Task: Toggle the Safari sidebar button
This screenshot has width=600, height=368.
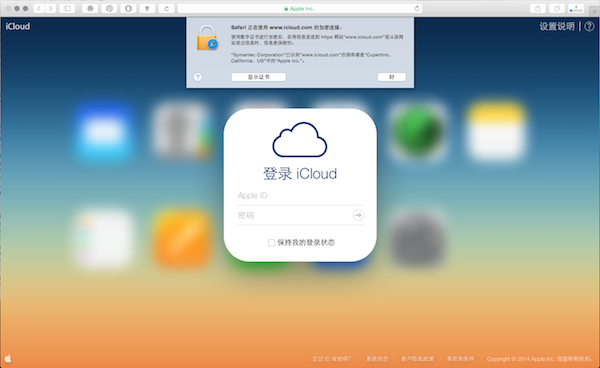Action: coord(67,8)
